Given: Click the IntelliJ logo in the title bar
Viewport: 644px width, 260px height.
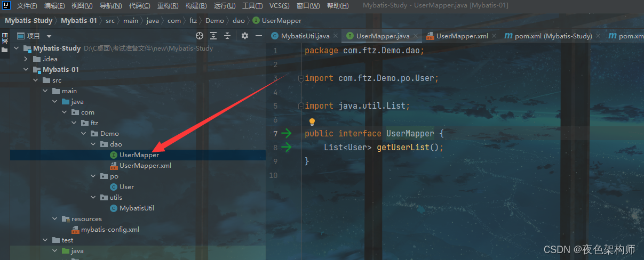Looking at the screenshot, I should coord(7,6).
